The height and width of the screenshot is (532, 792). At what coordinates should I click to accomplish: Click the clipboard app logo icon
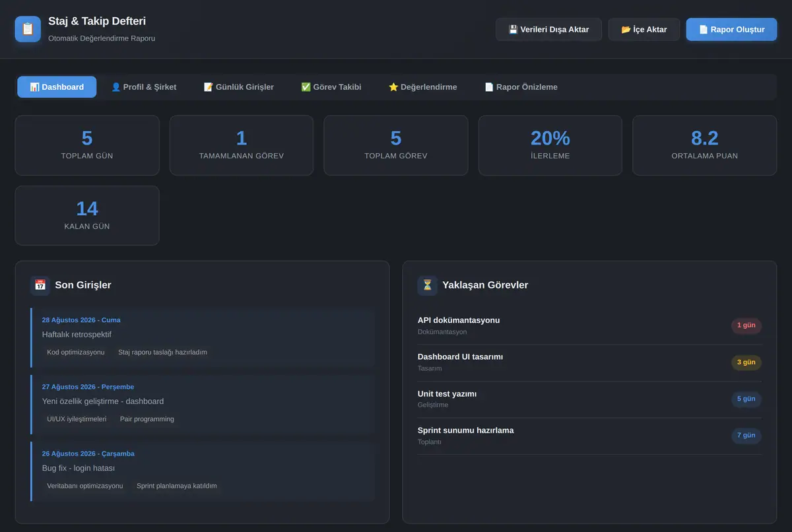point(28,29)
